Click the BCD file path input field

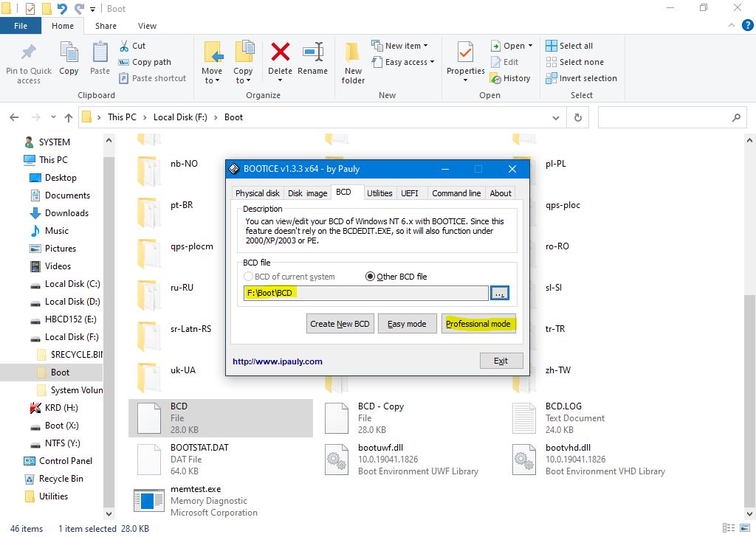tap(365, 294)
